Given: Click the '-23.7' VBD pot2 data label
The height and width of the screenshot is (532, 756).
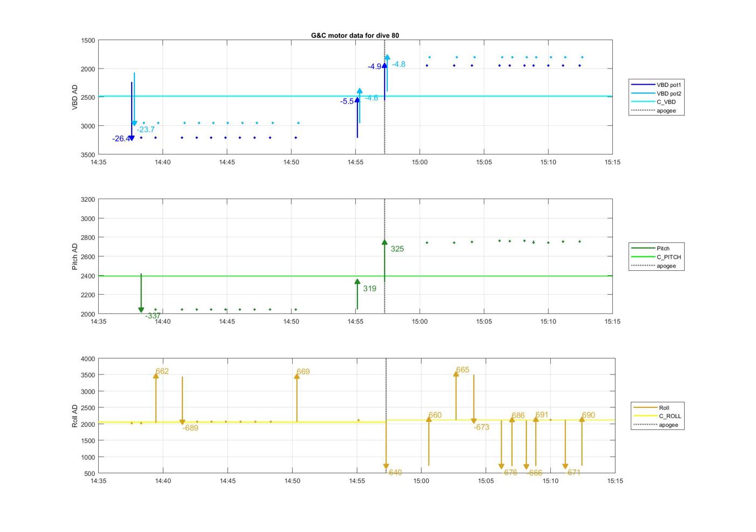Looking at the screenshot, I should (146, 129).
